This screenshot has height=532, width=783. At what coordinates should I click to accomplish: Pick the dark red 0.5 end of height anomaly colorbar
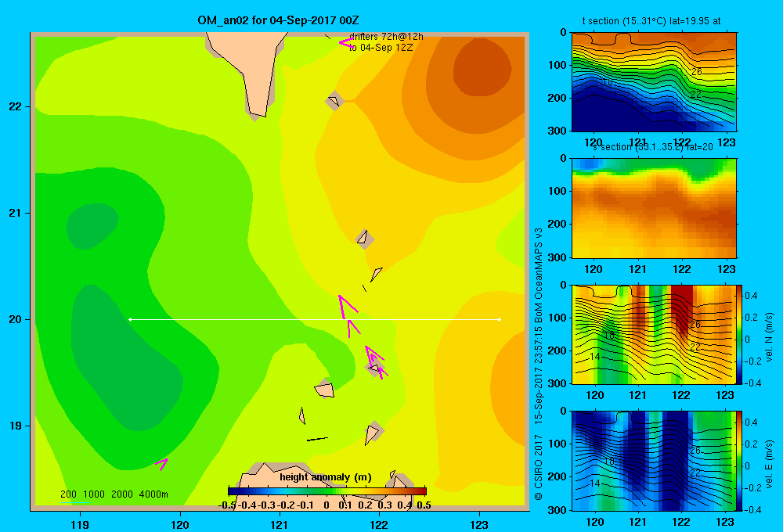[423, 491]
